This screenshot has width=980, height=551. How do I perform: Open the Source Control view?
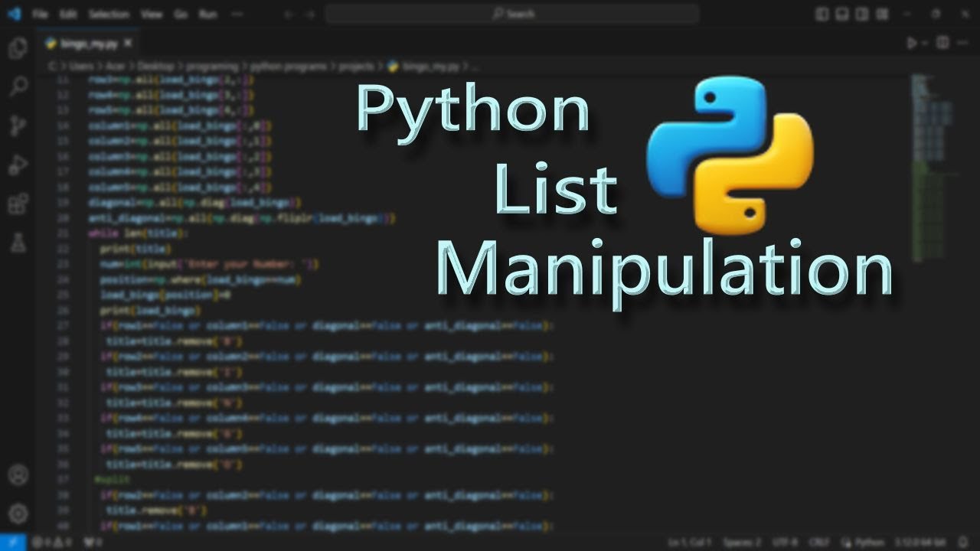18,126
